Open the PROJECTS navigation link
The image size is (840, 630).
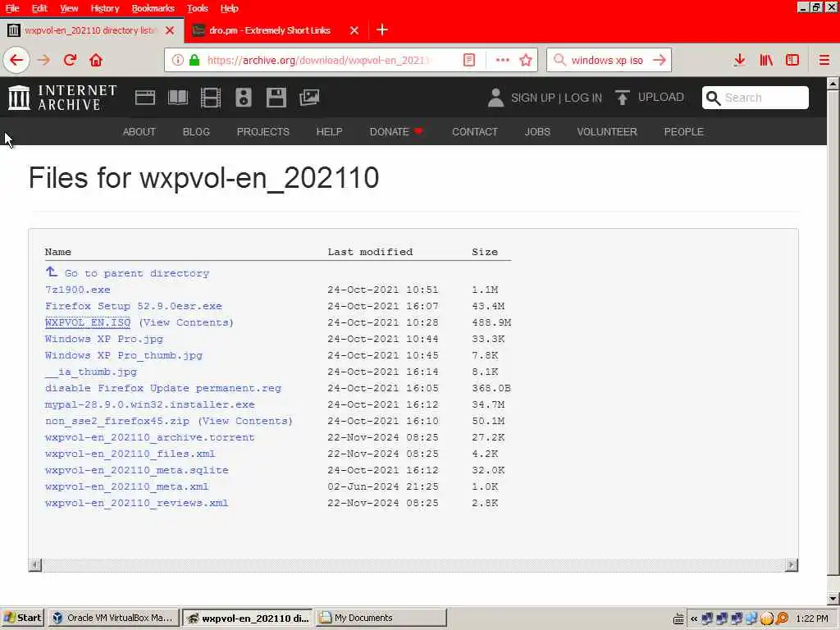263,132
